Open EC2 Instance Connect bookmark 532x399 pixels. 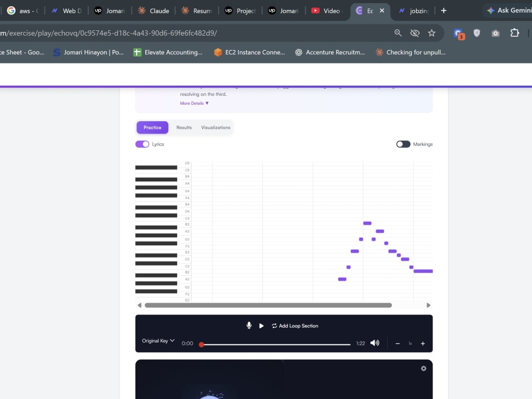point(250,52)
